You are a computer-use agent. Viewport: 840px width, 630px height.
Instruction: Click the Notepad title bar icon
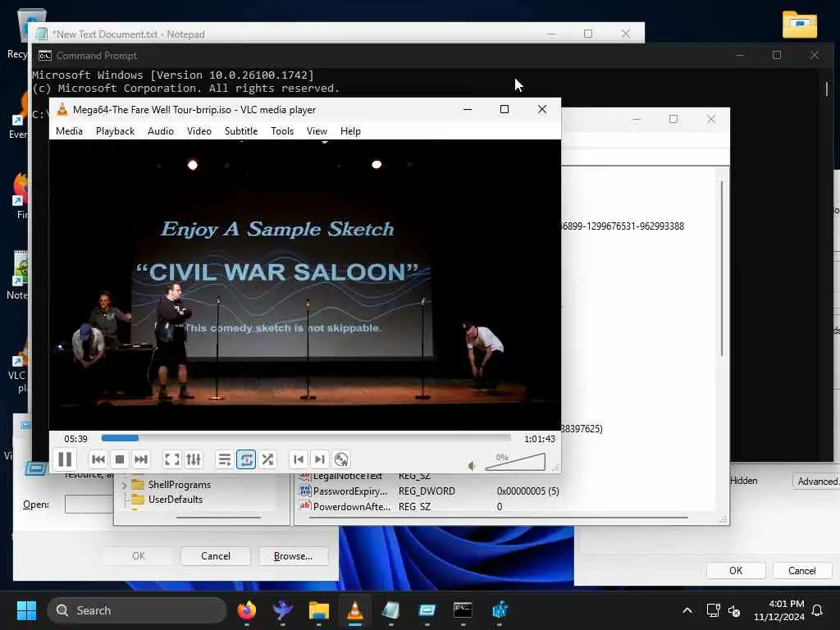tap(41, 34)
